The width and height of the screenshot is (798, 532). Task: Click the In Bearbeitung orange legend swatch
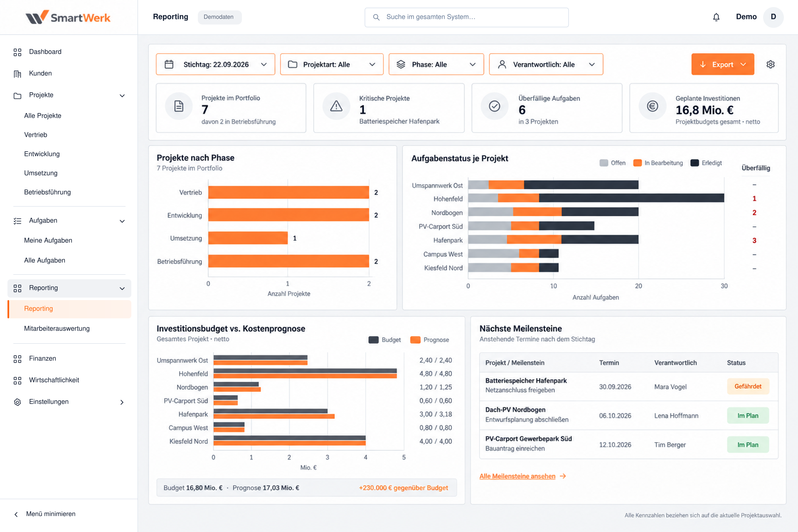[638, 163]
